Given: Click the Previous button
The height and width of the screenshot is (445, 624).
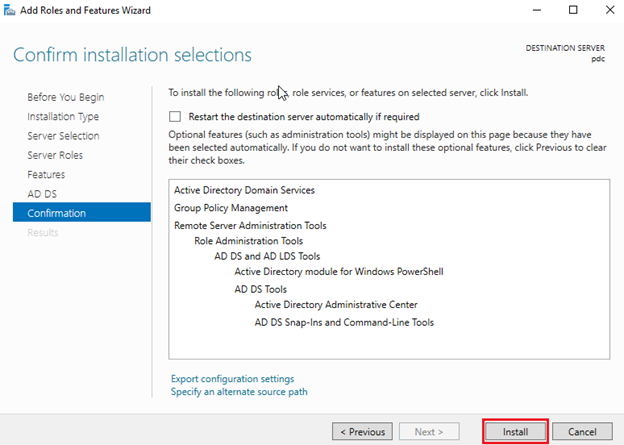Looking at the screenshot, I should pyautogui.click(x=362, y=431).
